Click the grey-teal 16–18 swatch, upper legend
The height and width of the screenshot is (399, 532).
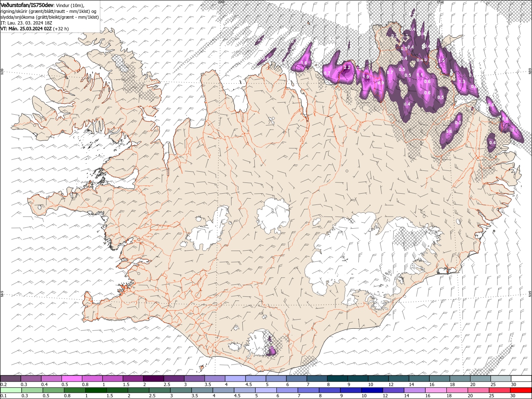[x=440, y=379]
